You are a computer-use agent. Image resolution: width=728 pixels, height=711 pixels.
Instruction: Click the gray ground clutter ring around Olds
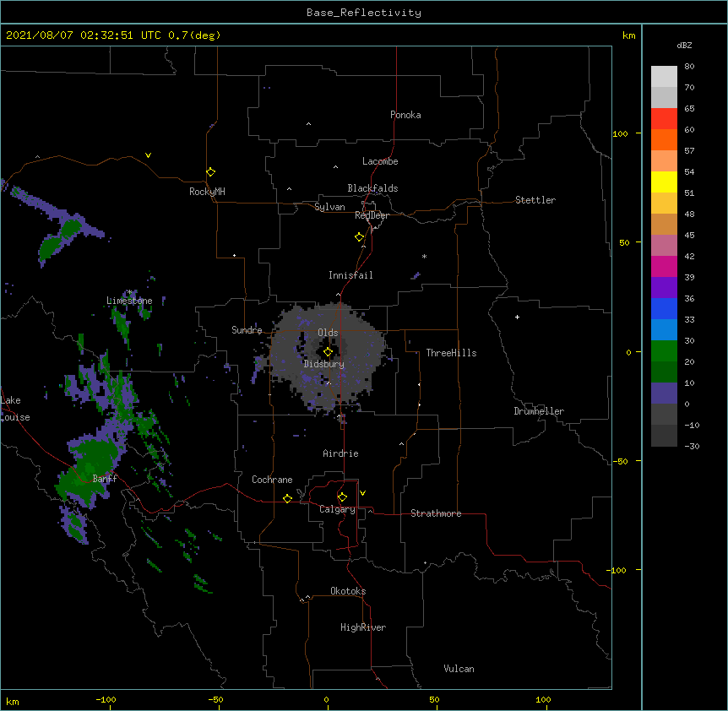329,357
